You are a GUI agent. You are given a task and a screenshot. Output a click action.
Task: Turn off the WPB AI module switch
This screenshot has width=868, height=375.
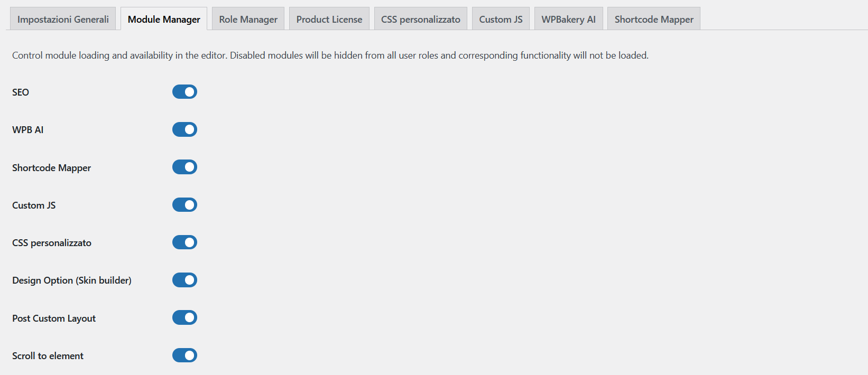[x=184, y=129]
